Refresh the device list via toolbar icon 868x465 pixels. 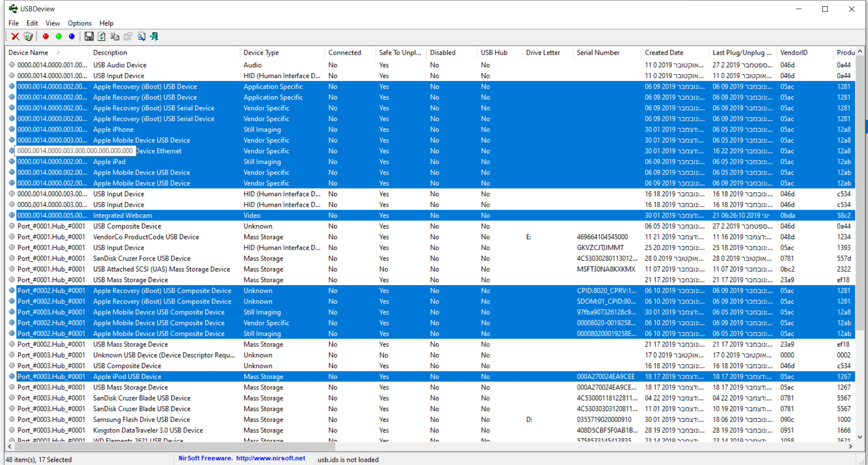coord(102,37)
